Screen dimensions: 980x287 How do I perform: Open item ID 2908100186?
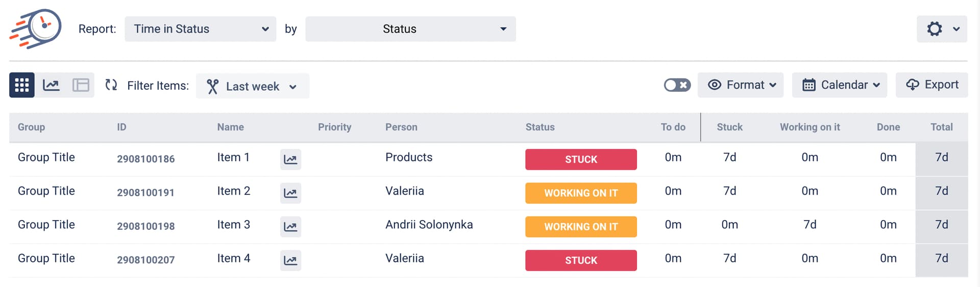[146, 159]
